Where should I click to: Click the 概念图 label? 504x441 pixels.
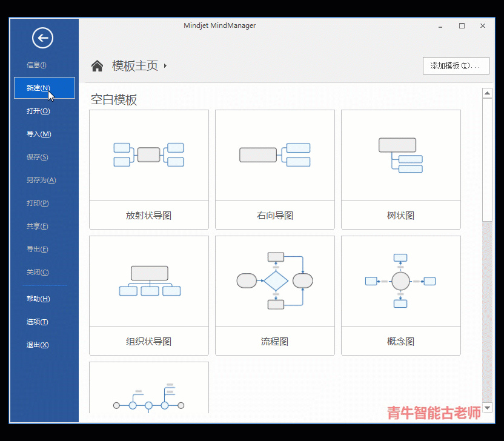click(400, 342)
